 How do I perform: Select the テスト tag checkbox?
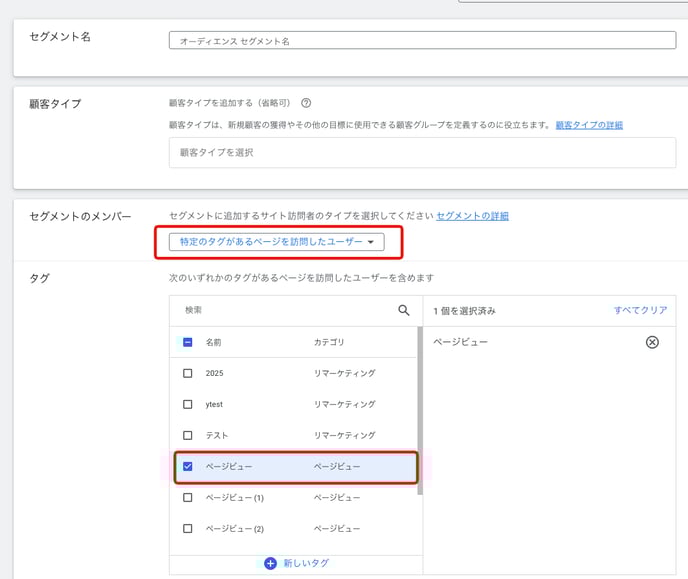[187, 435]
